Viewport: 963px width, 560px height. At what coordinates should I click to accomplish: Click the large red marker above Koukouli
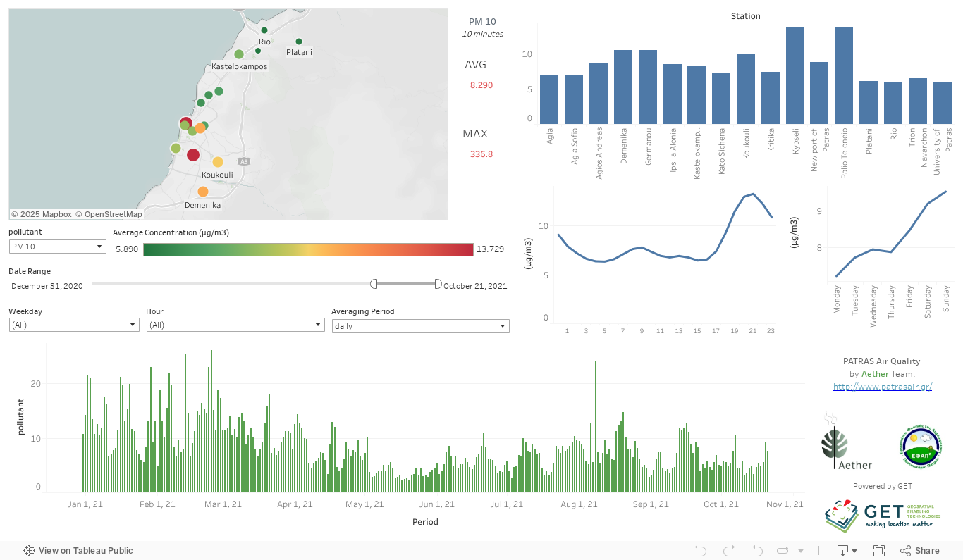pyautogui.click(x=193, y=155)
